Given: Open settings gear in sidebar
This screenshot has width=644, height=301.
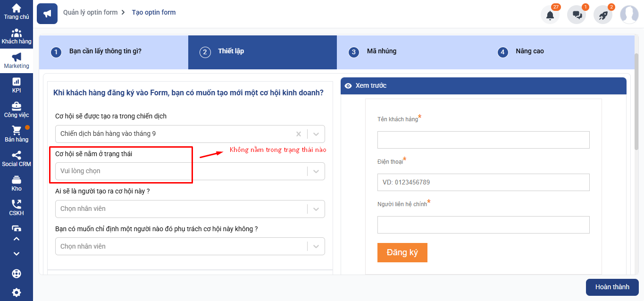Looking at the screenshot, I should [x=17, y=292].
